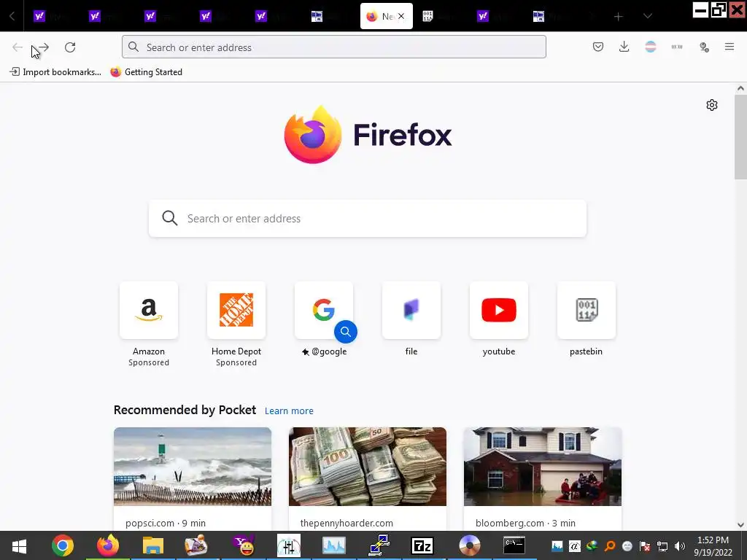Click the striped flag extension icon
The height and width of the screenshot is (560, 747).
pyautogui.click(x=650, y=47)
